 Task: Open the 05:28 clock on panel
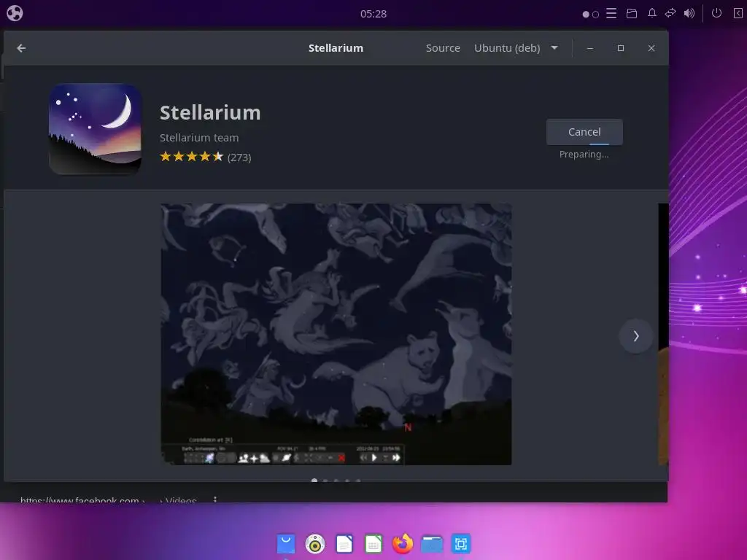(x=373, y=14)
